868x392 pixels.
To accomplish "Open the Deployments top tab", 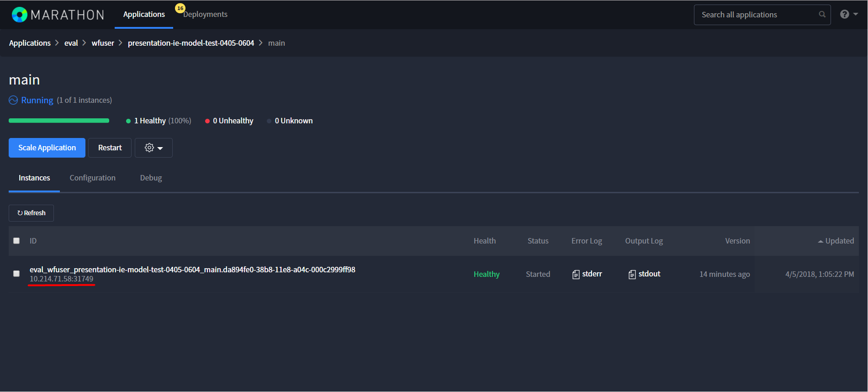I will [205, 14].
